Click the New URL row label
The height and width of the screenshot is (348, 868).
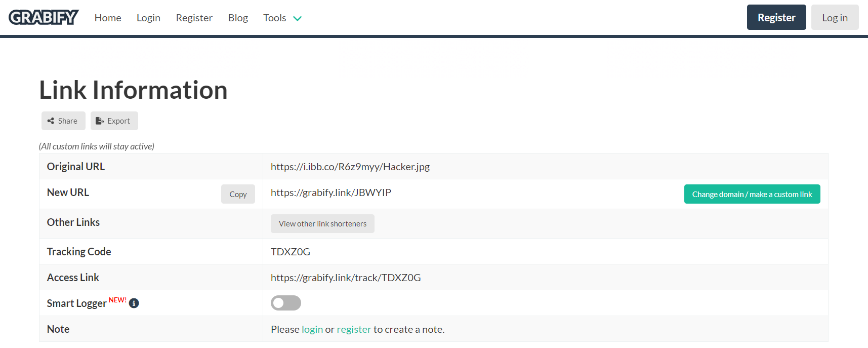tap(68, 192)
